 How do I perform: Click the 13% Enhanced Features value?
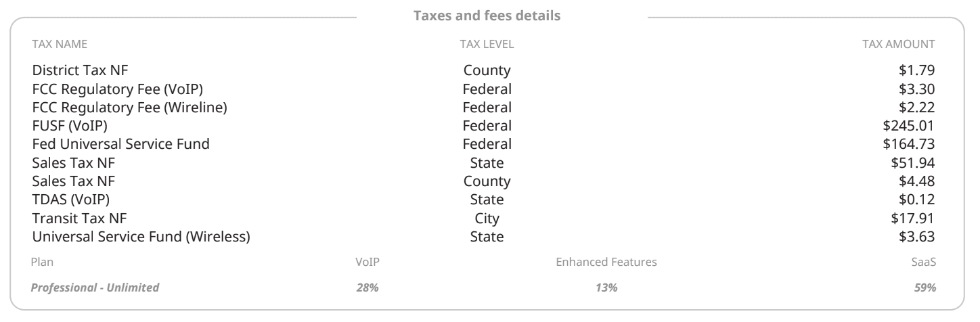[606, 288]
